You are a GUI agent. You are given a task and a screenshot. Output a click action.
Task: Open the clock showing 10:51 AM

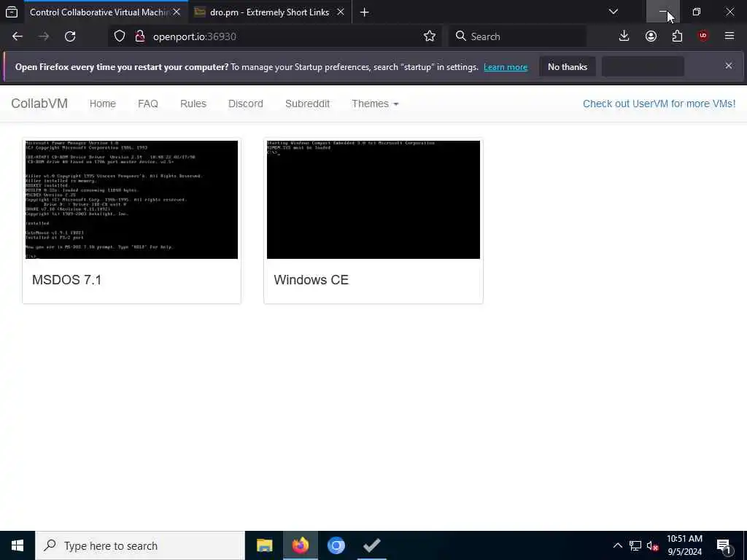(x=684, y=545)
